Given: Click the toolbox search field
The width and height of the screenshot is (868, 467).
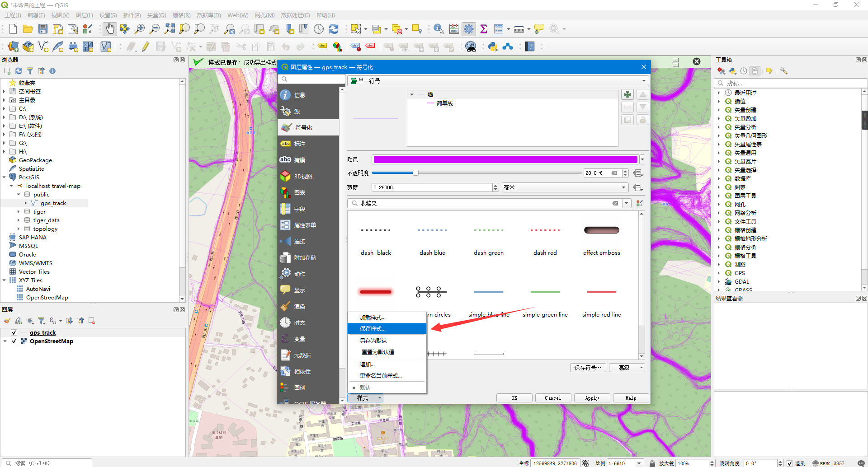Looking at the screenshot, I should tap(790, 83).
